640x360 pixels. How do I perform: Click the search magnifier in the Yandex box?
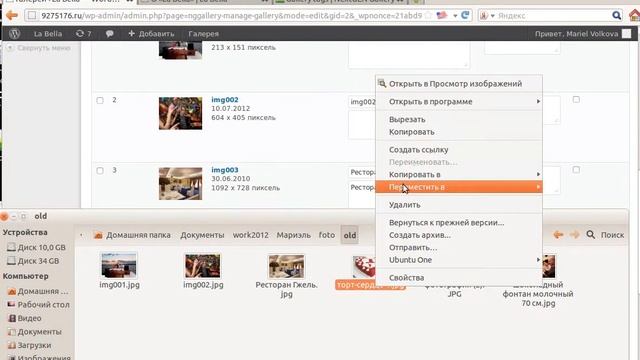[x=616, y=16]
